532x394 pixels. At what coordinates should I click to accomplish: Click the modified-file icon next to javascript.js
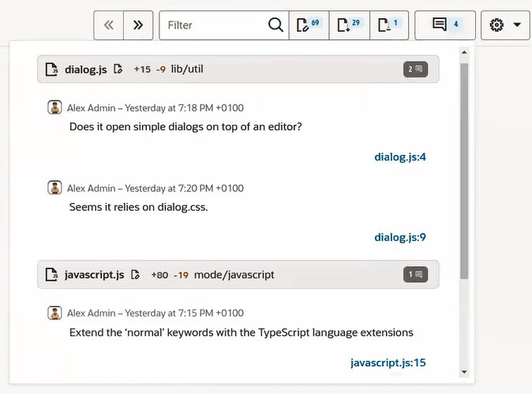pyautogui.click(x=136, y=274)
